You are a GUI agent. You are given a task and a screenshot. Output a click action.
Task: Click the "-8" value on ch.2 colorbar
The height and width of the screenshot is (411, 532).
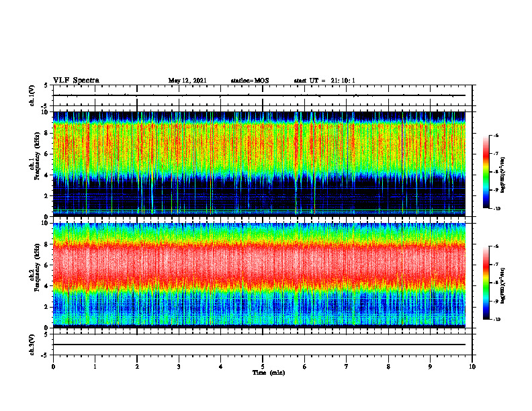[x=496, y=283]
